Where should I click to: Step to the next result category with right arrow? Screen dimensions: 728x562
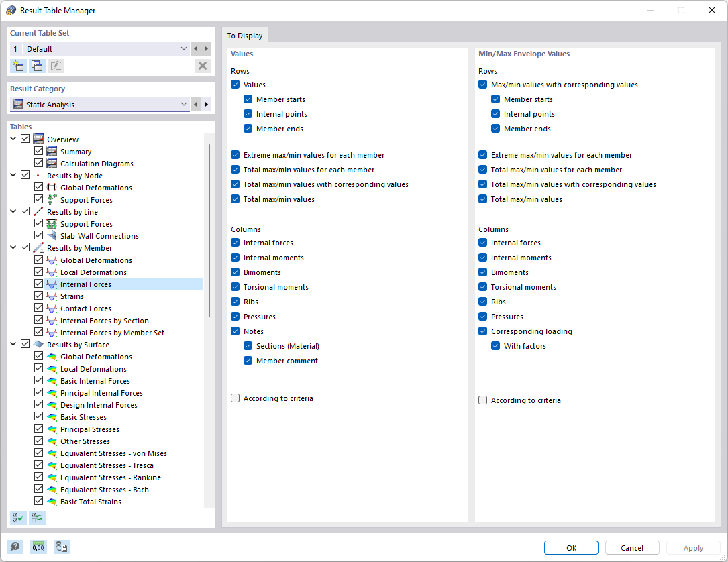207,104
